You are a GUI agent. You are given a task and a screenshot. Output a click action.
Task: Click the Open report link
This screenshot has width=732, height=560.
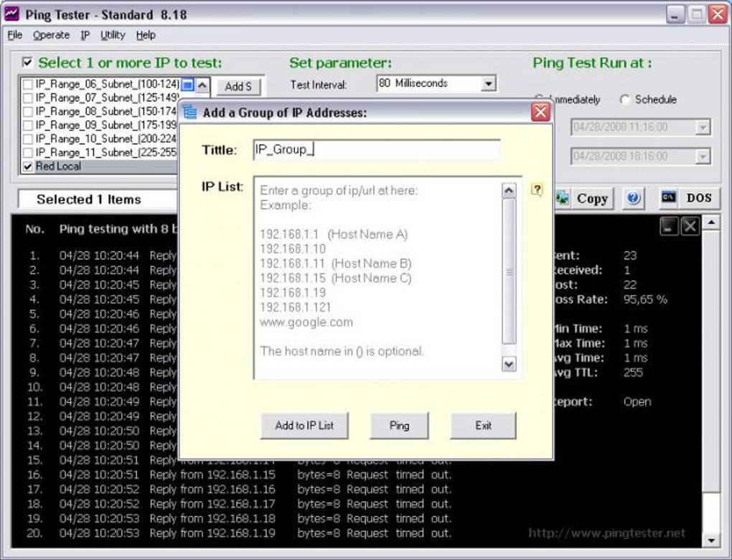pos(637,401)
